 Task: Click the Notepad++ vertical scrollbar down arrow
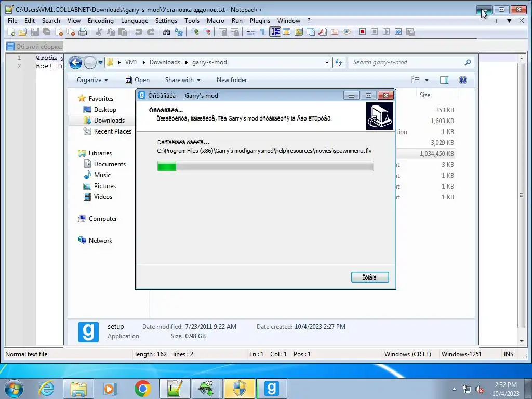point(522,341)
